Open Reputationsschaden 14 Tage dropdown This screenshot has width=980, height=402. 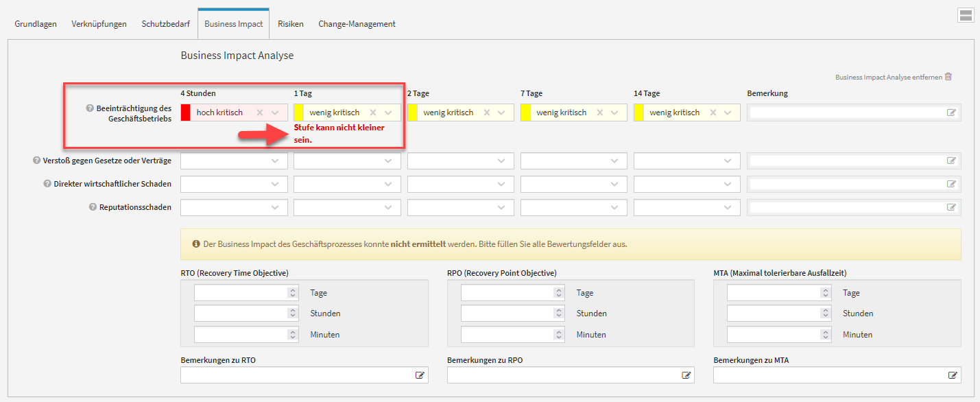coord(686,207)
